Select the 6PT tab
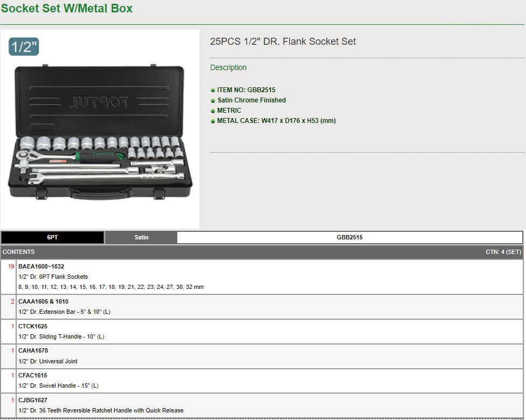526x420 pixels. point(52,237)
